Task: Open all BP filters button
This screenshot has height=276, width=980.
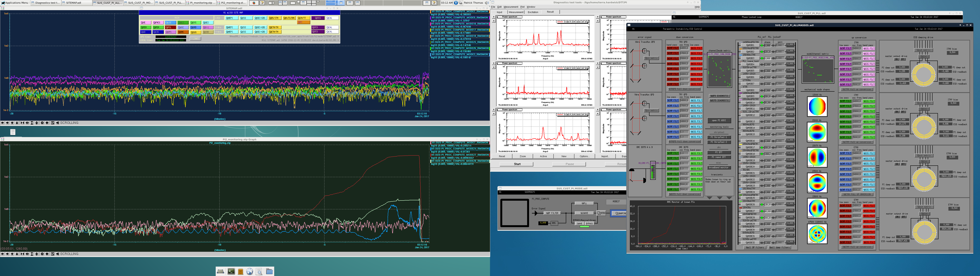Action: point(755,247)
